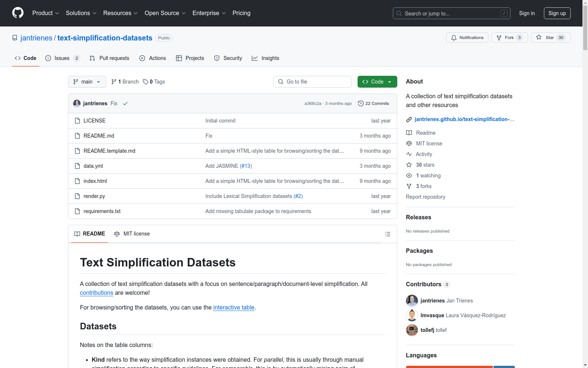Show the README tab in file viewer
588x368 pixels.
coord(90,234)
